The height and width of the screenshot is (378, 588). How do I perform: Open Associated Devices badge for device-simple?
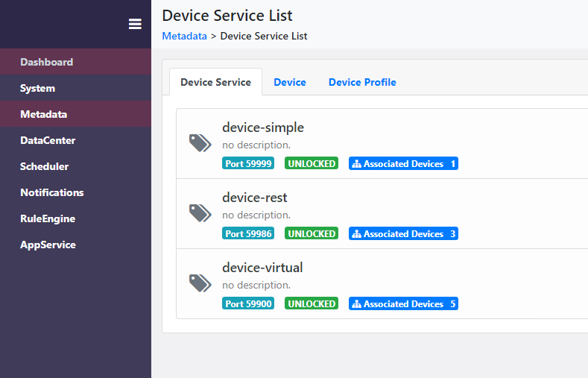pyautogui.click(x=403, y=163)
